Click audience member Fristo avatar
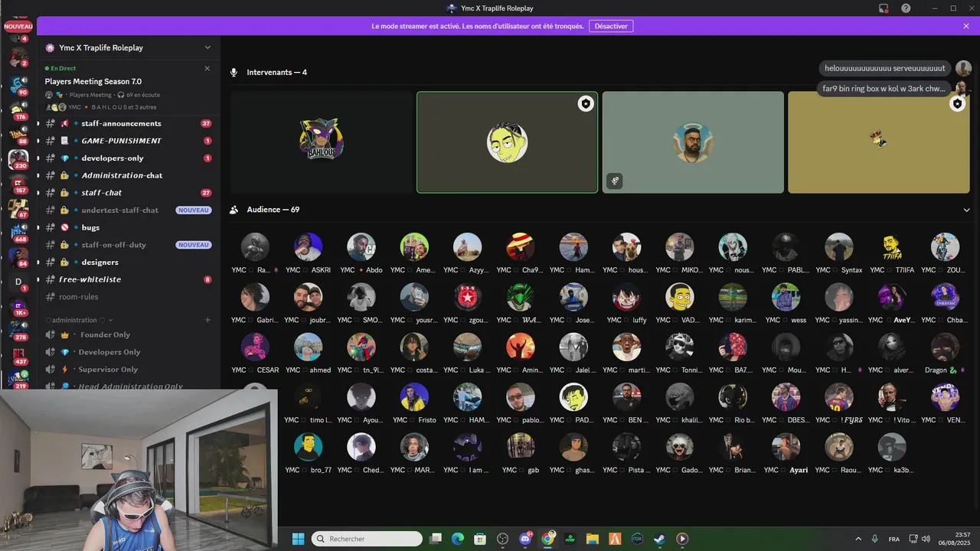Image resolution: width=980 pixels, height=551 pixels. (414, 397)
